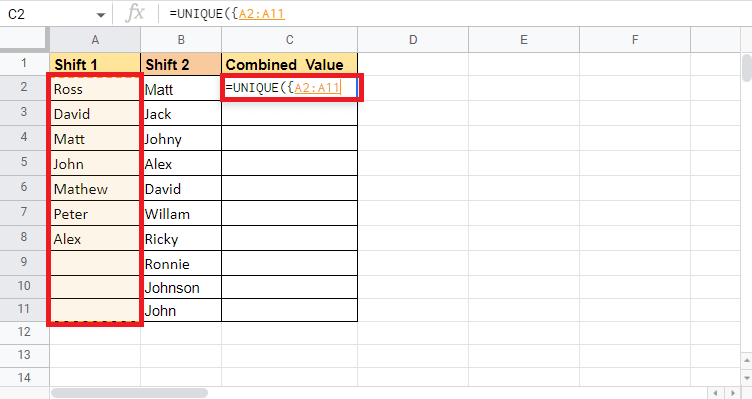The width and height of the screenshot is (752, 399).
Task: Click the fx function icon
Action: [x=135, y=13]
